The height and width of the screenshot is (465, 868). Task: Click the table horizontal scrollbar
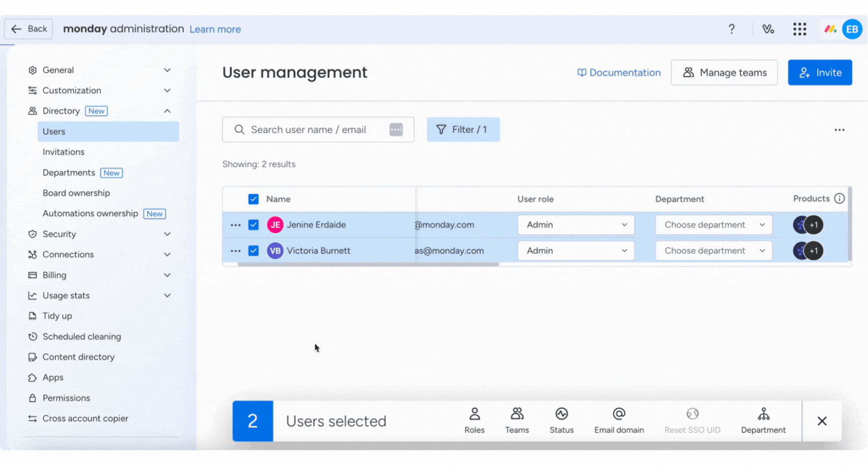[x=368, y=264]
